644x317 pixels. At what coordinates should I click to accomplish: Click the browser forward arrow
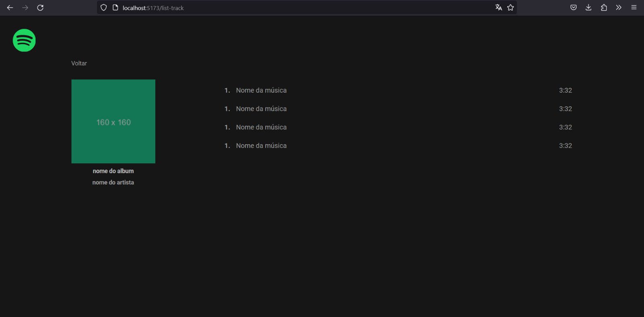[25, 8]
